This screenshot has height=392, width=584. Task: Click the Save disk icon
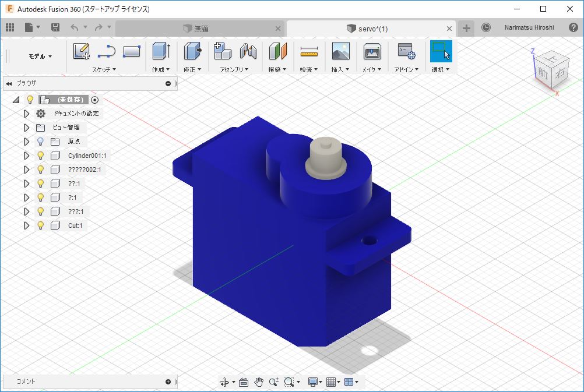(x=55, y=27)
